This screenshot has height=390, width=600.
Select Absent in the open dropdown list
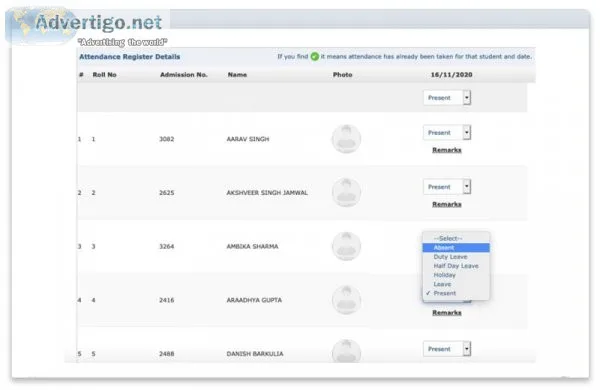click(x=456, y=248)
